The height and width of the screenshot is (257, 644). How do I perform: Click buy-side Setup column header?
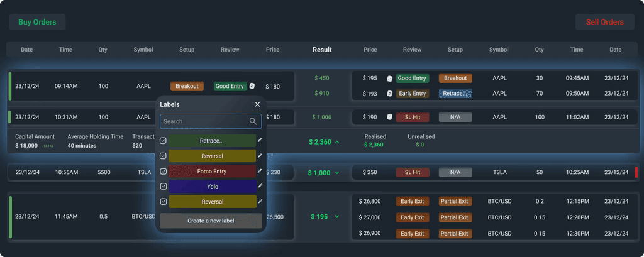(x=187, y=50)
